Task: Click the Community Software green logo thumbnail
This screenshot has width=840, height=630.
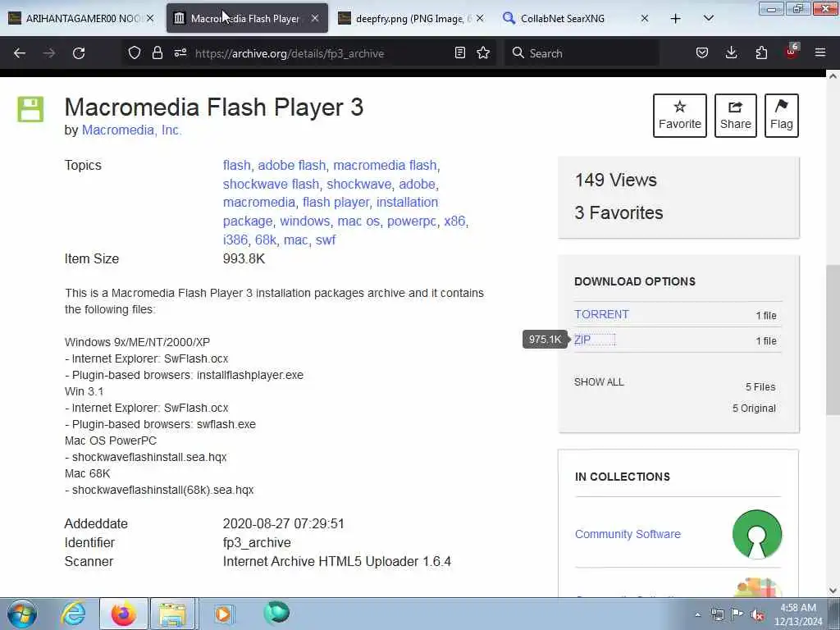Action: (x=757, y=534)
